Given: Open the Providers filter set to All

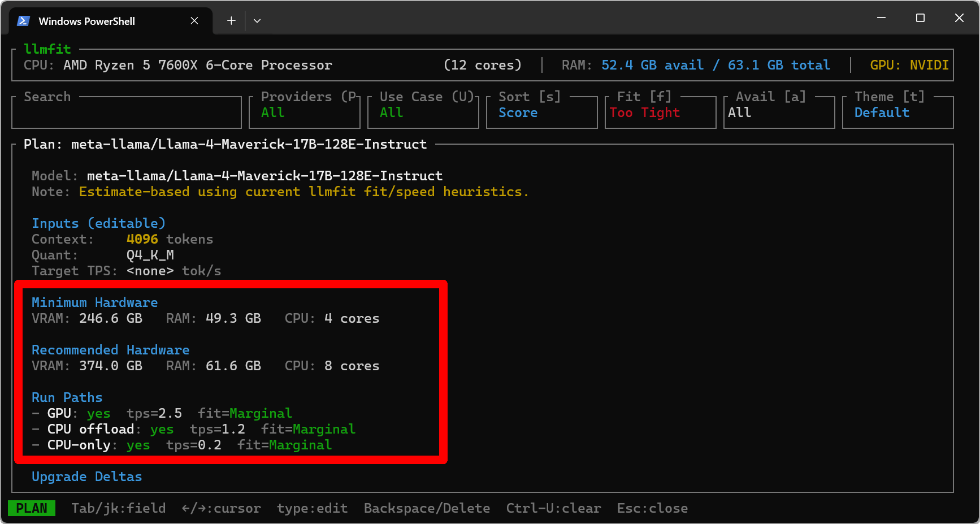Looking at the screenshot, I should pos(304,112).
